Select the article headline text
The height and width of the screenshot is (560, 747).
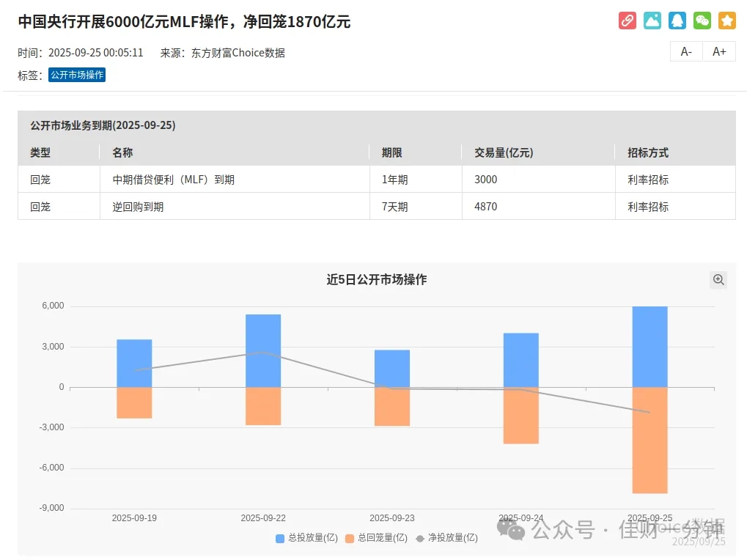[x=184, y=21]
